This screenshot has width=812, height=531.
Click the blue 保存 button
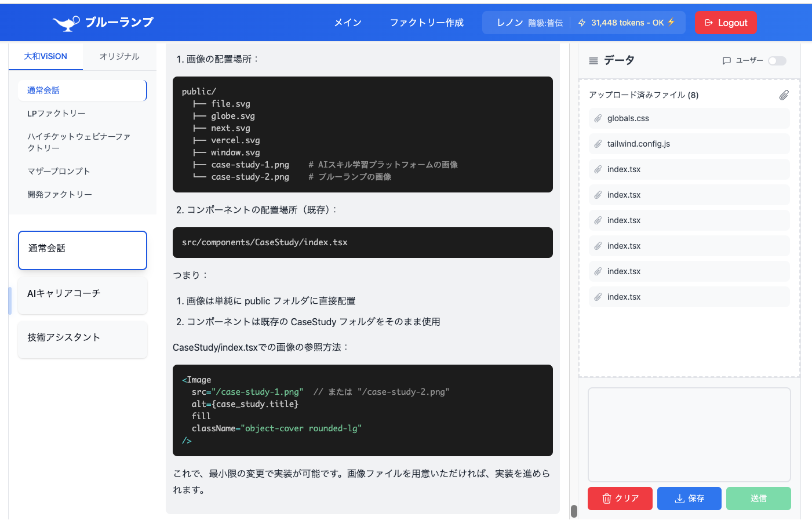click(689, 499)
